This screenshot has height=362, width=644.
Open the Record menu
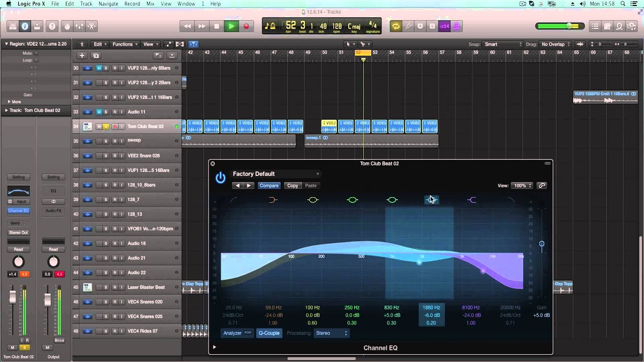pyautogui.click(x=132, y=4)
